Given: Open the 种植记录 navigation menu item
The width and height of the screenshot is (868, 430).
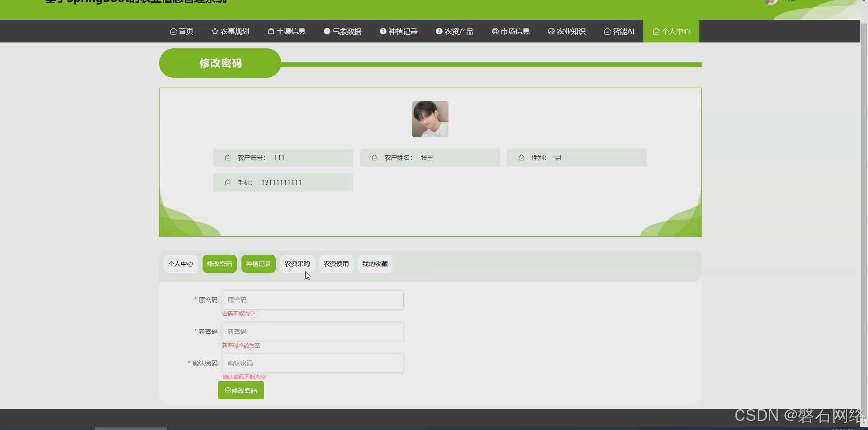Looking at the screenshot, I should [398, 31].
